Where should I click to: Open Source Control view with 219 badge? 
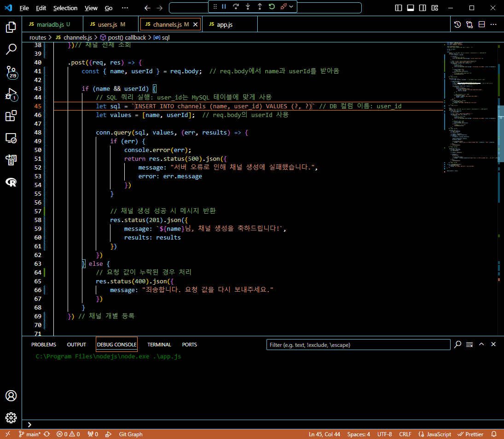tap(11, 72)
